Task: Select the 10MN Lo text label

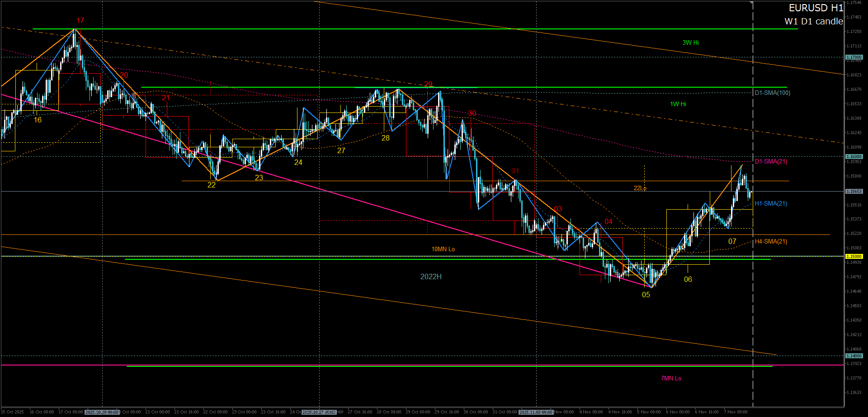Action: 443,249
